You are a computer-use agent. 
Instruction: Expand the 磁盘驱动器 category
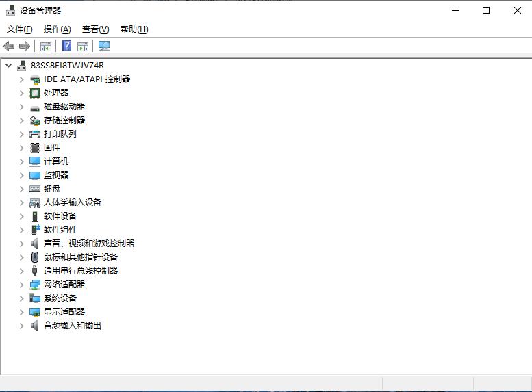click(21, 107)
